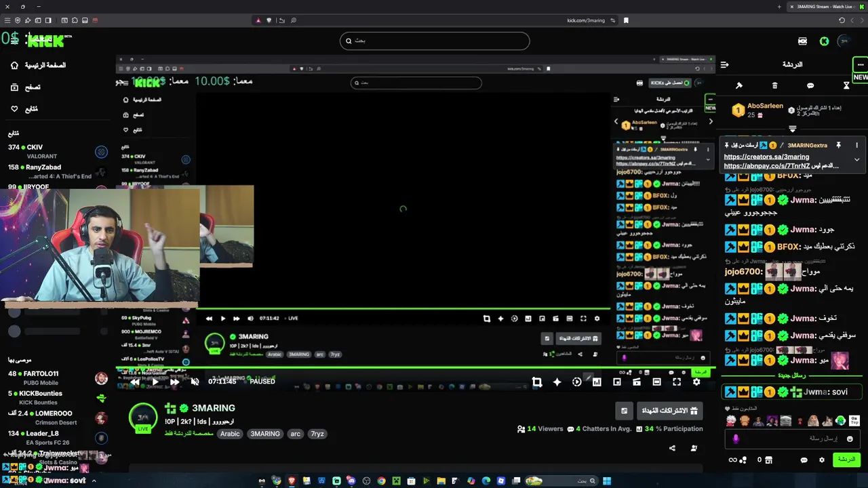Toggle fullscreen on the main player
The image size is (868, 488).
click(x=677, y=382)
